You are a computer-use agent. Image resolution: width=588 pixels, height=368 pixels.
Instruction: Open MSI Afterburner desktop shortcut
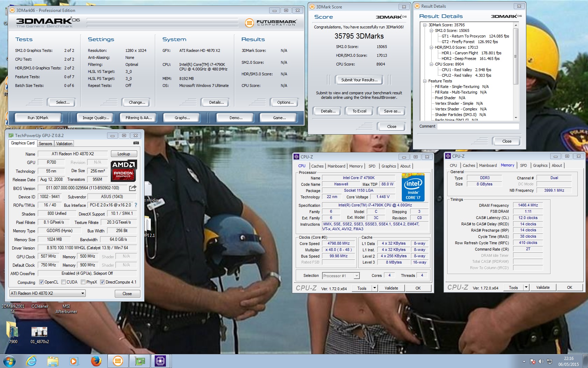(66, 308)
